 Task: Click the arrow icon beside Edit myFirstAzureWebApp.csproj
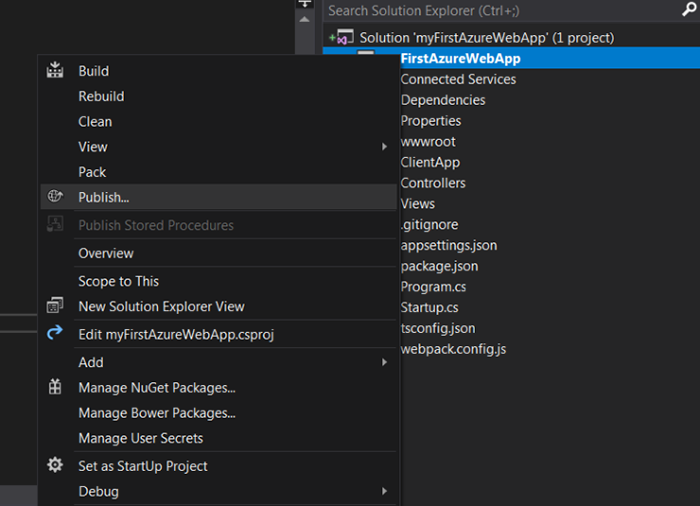pos(55,334)
